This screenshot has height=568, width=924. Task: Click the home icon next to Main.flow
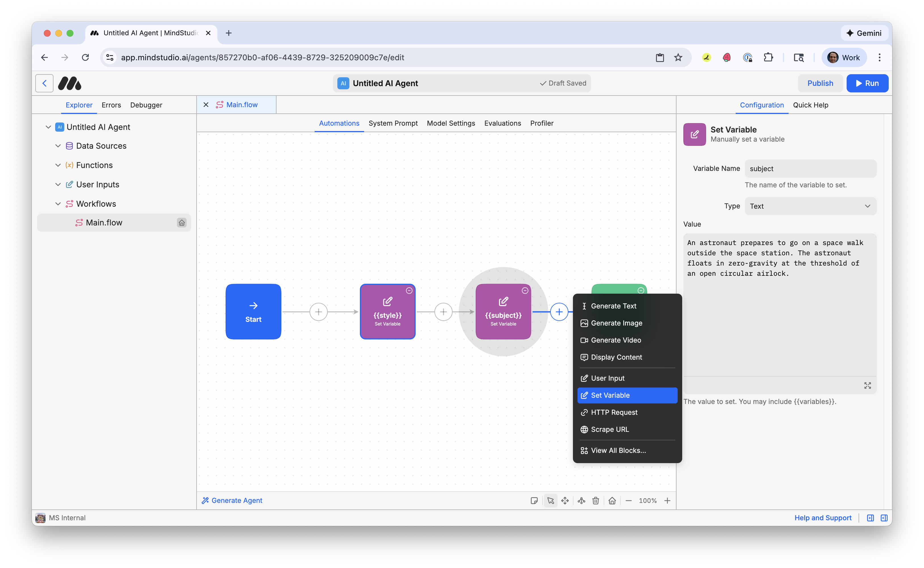[182, 222]
